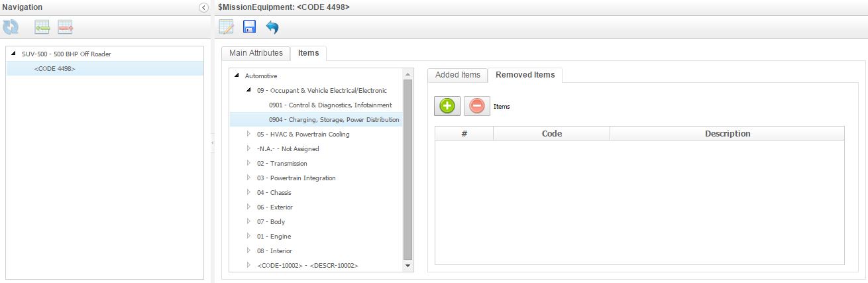This screenshot has height=283, width=868.
Task: Click the blue undo arrow icon
Action: (x=272, y=27)
